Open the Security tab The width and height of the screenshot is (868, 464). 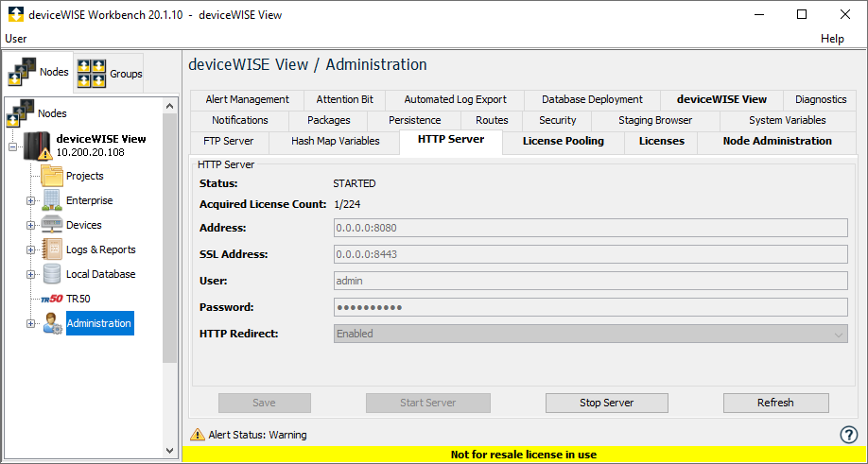click(x=558, y=120)
